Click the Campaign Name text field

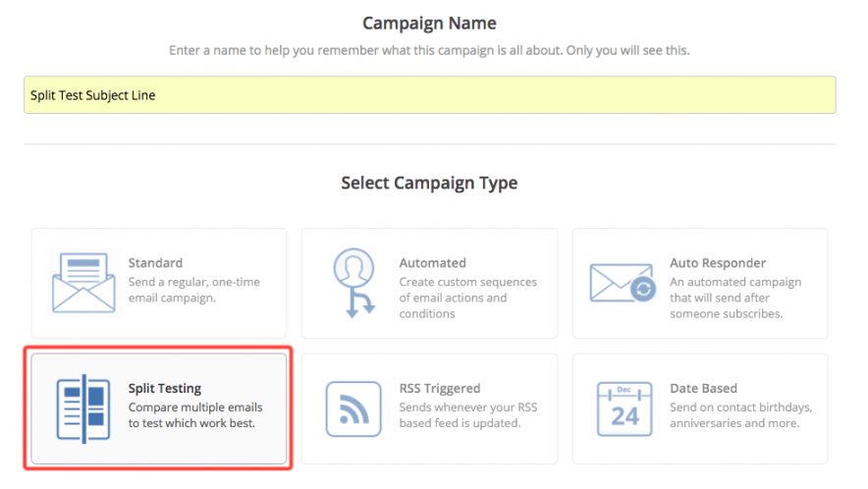pyautogui.click(x=429, y=95)
